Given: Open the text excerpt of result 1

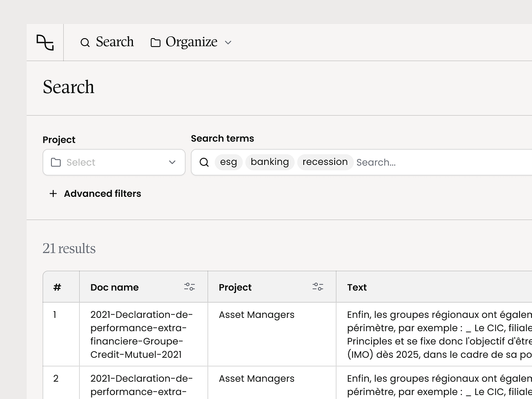Looking at the screenshot, I should pyautogui.click(x=439, y=334).
